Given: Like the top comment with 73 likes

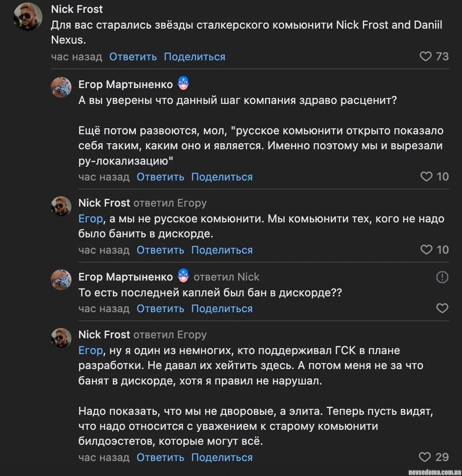Looking at the screenshot, I should (426, 56).
